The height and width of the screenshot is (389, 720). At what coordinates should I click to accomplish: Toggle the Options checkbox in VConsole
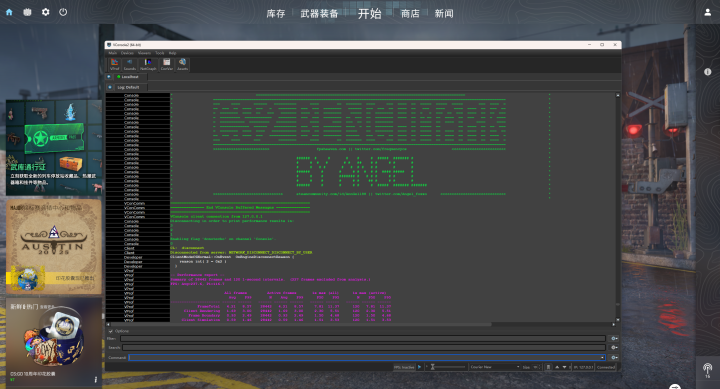point(111,331)
